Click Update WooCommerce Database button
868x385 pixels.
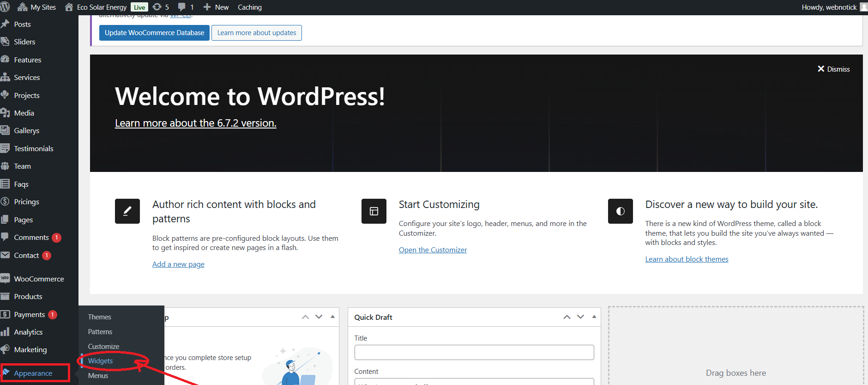154,33
